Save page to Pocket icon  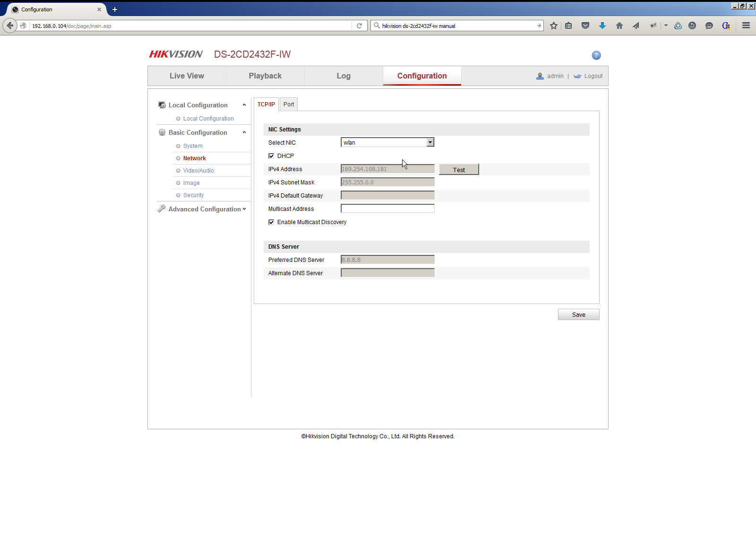(585, 26)
